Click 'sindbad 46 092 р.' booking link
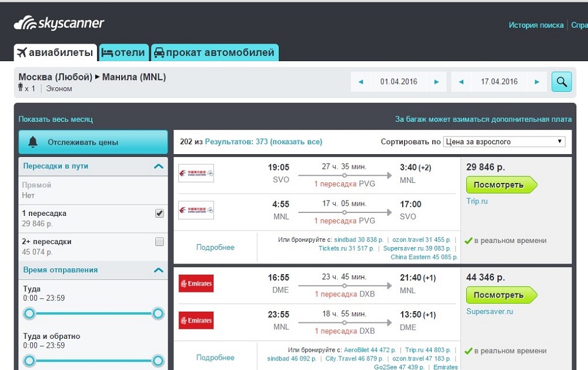The height and width of the screenshot is (370, 588). tap(292, 359)
